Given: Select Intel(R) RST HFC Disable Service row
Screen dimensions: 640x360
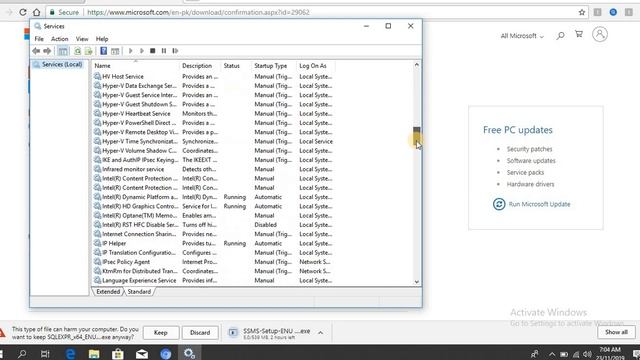Looking at the screenshot, I should point(213,225).
